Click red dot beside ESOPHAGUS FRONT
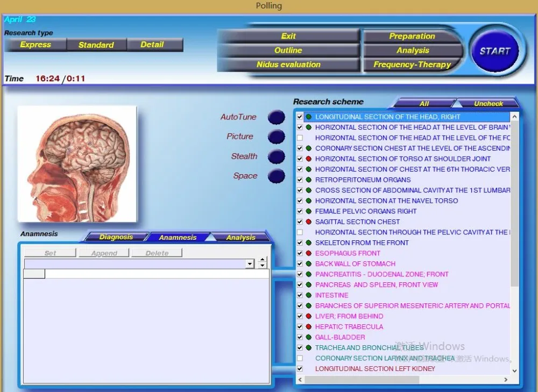538x392 pixels. coord(309,253)
